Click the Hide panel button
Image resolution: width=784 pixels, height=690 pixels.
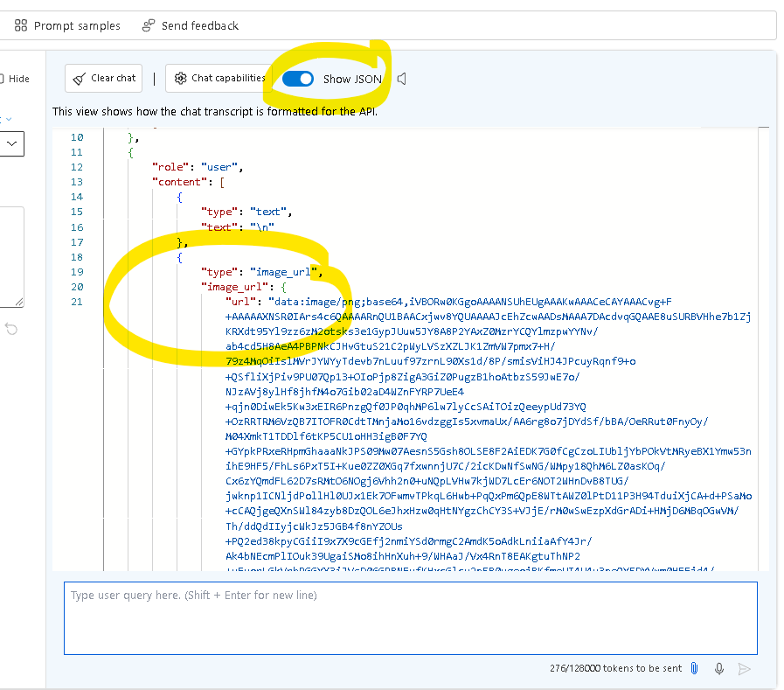15,79
